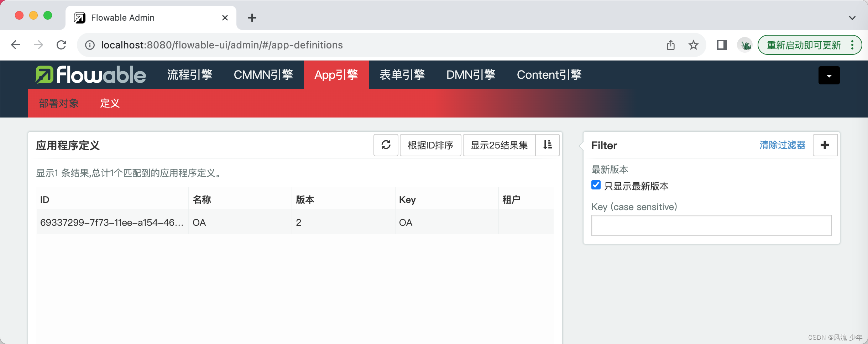Toggle only show latest version checkbox
868x344 pixels.
596,185
